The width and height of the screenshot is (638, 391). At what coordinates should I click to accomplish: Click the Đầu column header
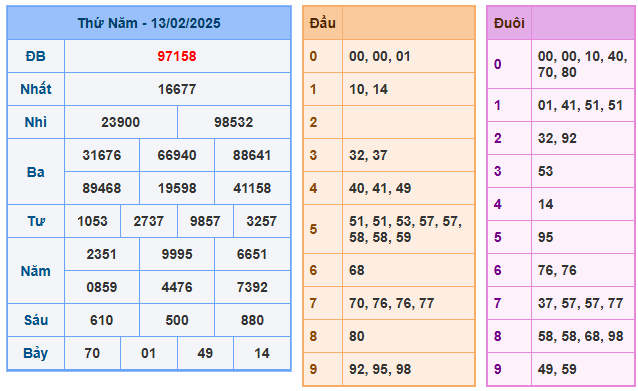tap(323, 23)
